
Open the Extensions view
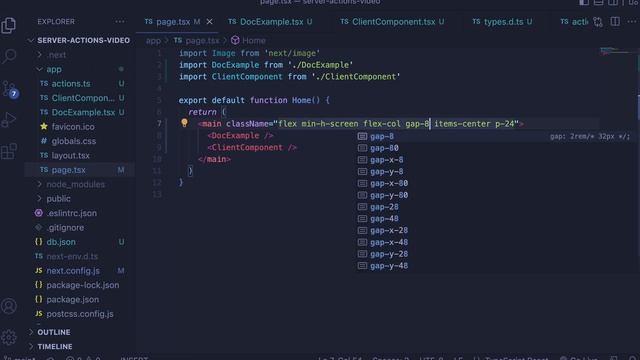pyautogui.click(x=9, y=151)
